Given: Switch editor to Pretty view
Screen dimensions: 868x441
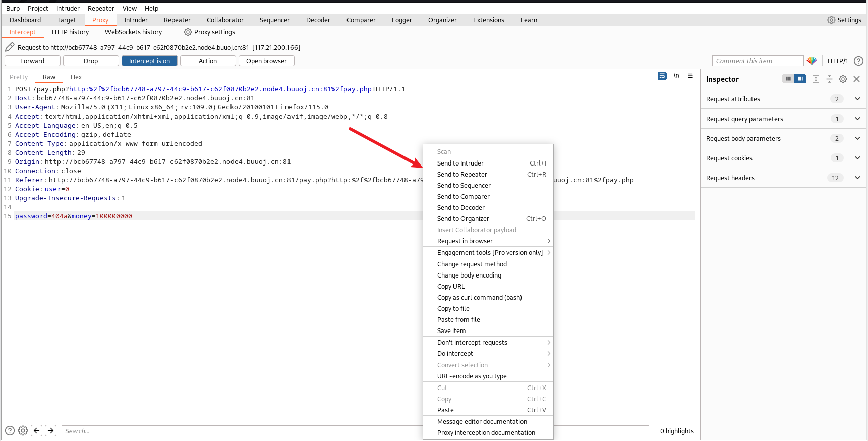Looking at the screenshot, I should tap(19, 77).
